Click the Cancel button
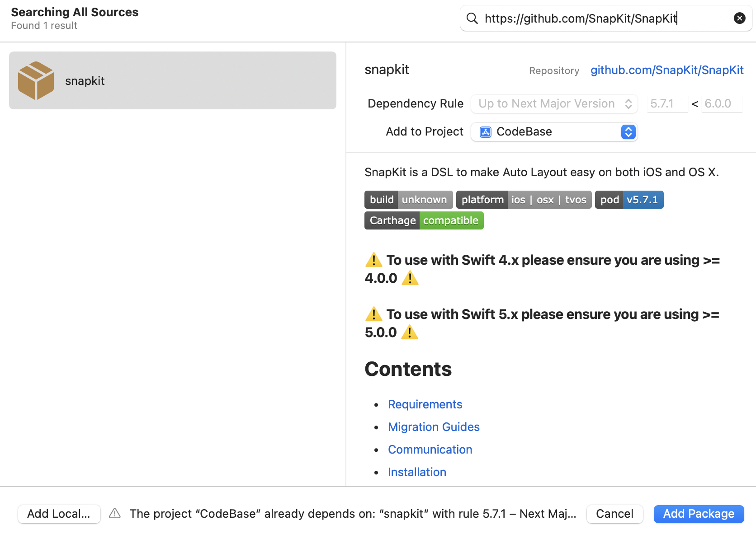This screenshot has height=534, width=756. [614, 514]
